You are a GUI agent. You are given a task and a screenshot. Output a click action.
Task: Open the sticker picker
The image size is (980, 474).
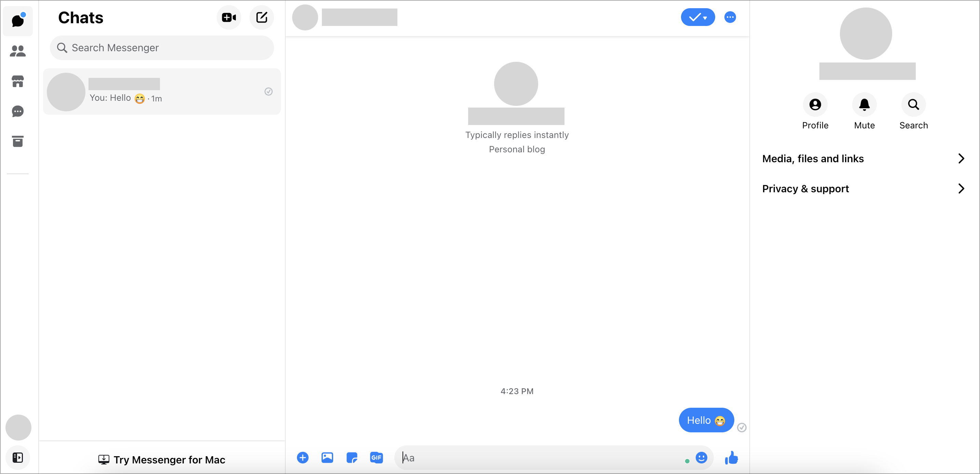pyautogui.click(x=352, y=458)
